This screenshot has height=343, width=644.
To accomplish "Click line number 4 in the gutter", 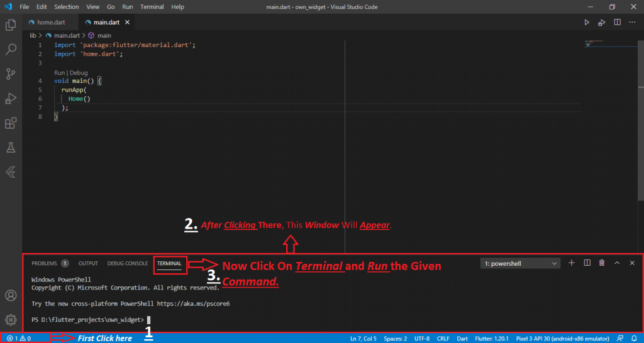I will click(40, 81).
